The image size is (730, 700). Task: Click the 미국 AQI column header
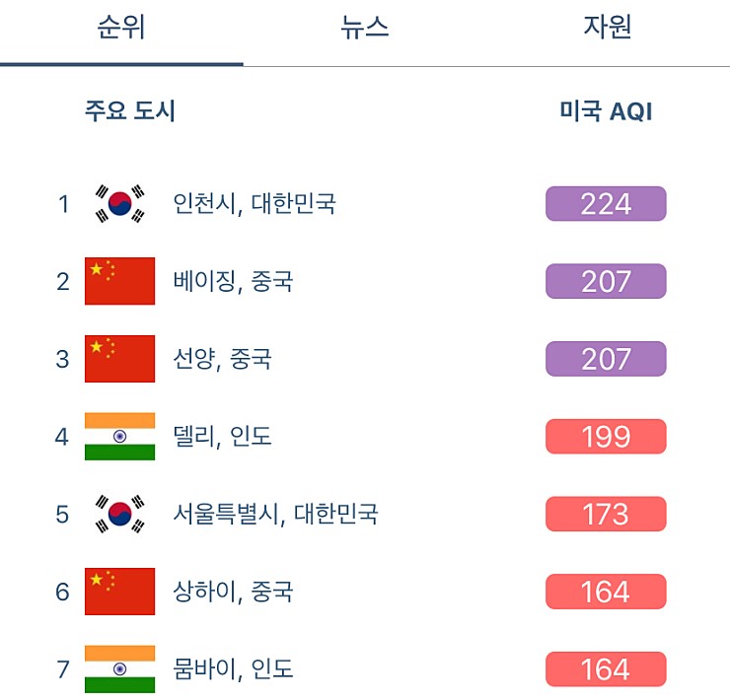click(x=606, y=111)
